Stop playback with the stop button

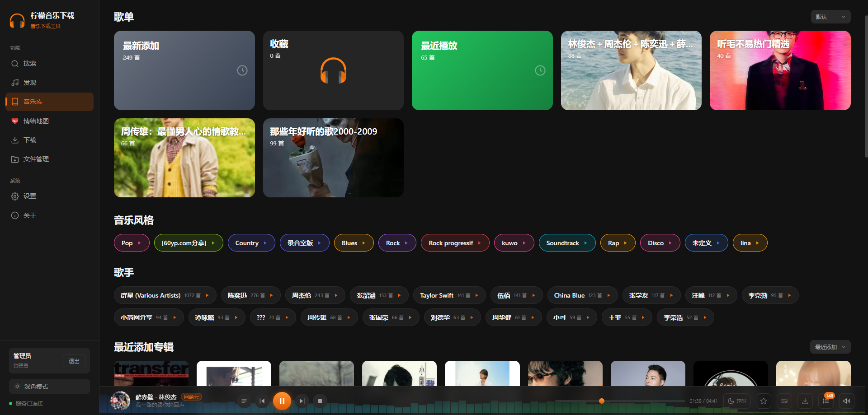[320, 401]
